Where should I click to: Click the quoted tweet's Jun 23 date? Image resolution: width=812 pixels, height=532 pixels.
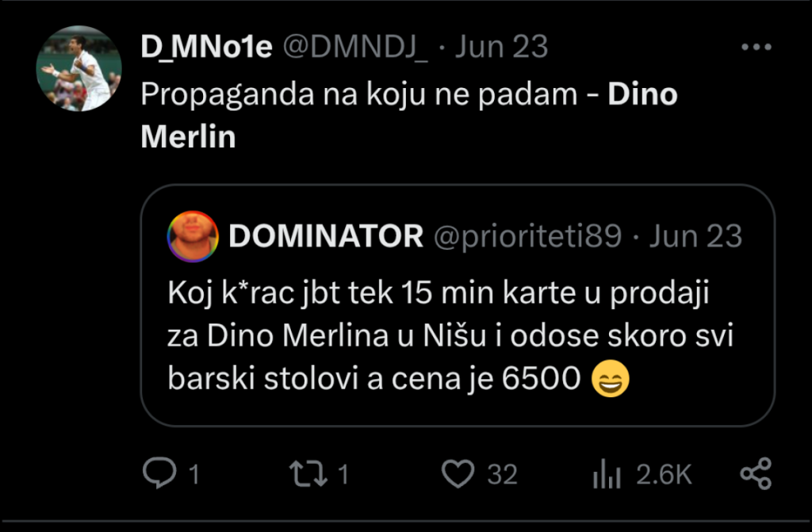695,236
